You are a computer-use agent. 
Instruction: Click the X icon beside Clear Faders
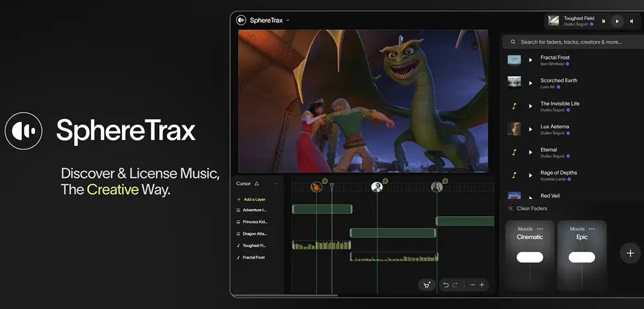(511, 208)
